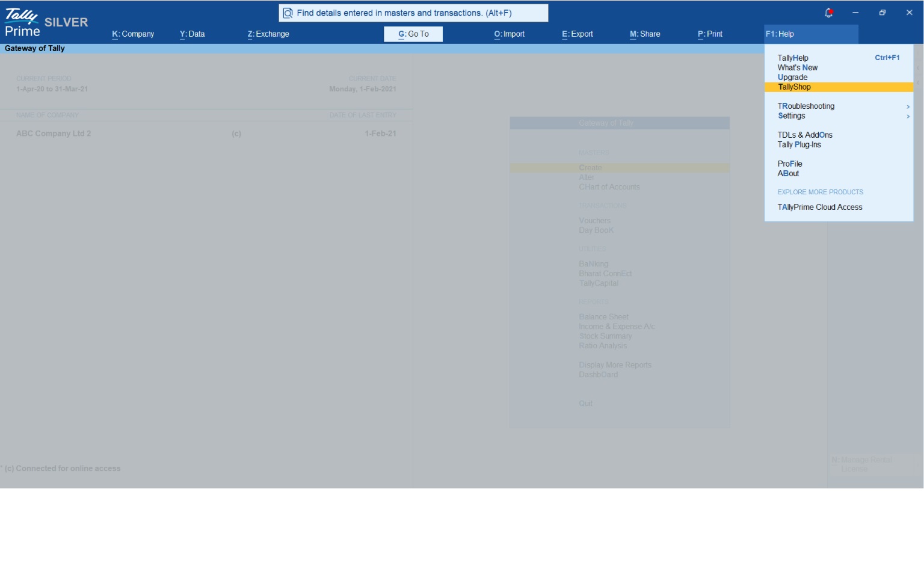Select TallyHelp from the Help menu
This screenshot has width=924, height=569.
793,58
